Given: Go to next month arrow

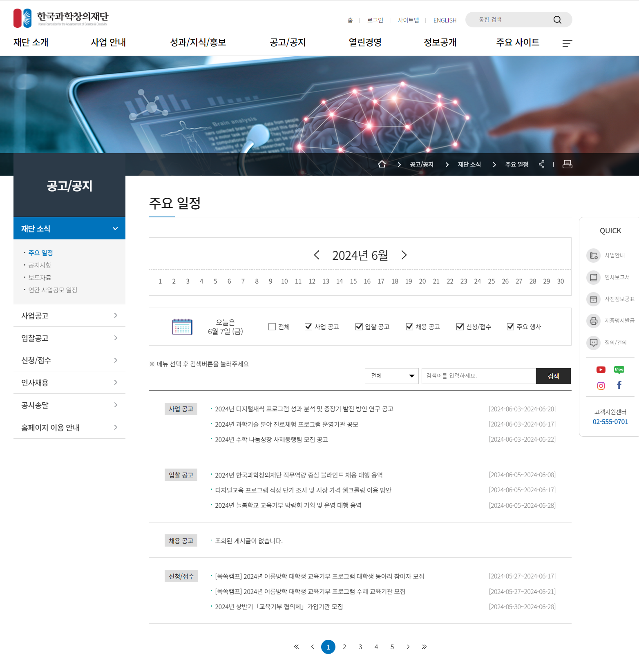Looking at the screenshot, I should (404, 255).
